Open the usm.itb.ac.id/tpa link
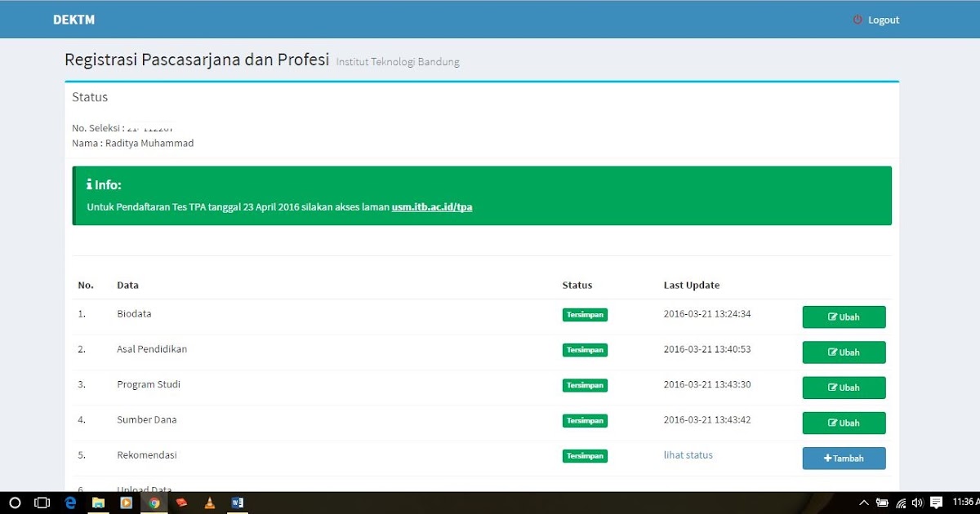Screen dimensions: 980x514 (432, 207)
